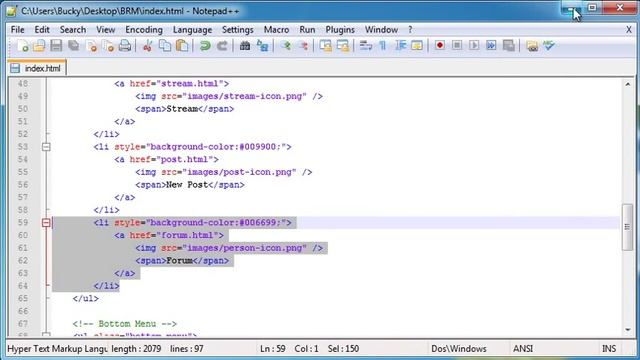The image size is (640, 360).
Task: Click 'Ln : 59' in status bar
Action: pos(273,349)
